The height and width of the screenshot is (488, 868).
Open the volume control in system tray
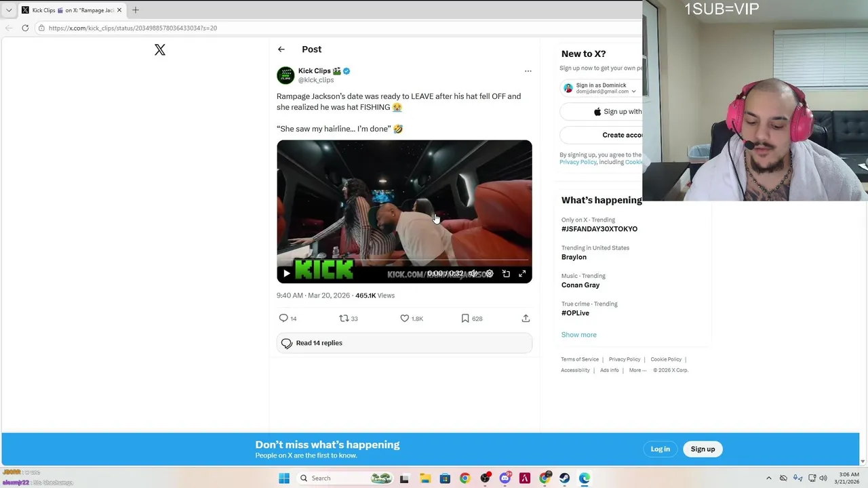823,478
